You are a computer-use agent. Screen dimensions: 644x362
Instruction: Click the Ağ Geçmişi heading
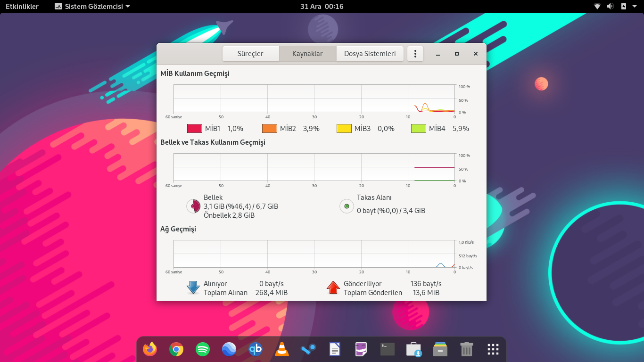(178, 229)
